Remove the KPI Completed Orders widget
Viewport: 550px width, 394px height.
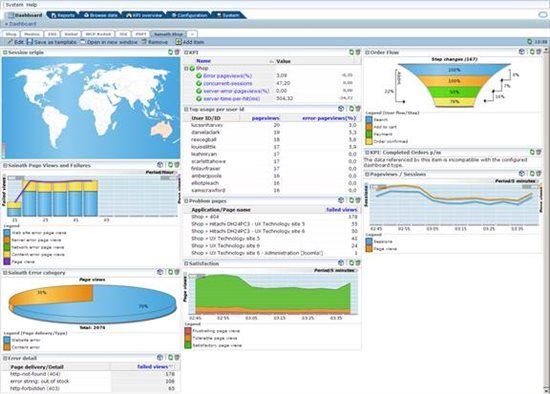[x=538, y=152]
